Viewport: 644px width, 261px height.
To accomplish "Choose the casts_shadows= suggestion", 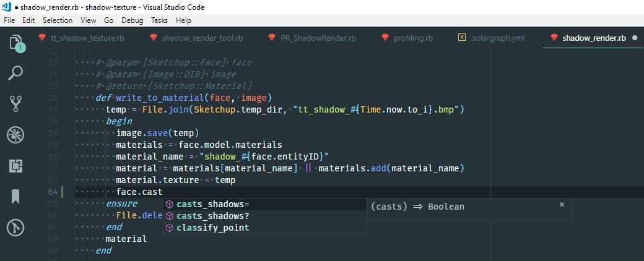I will click(x=213, y=204).
